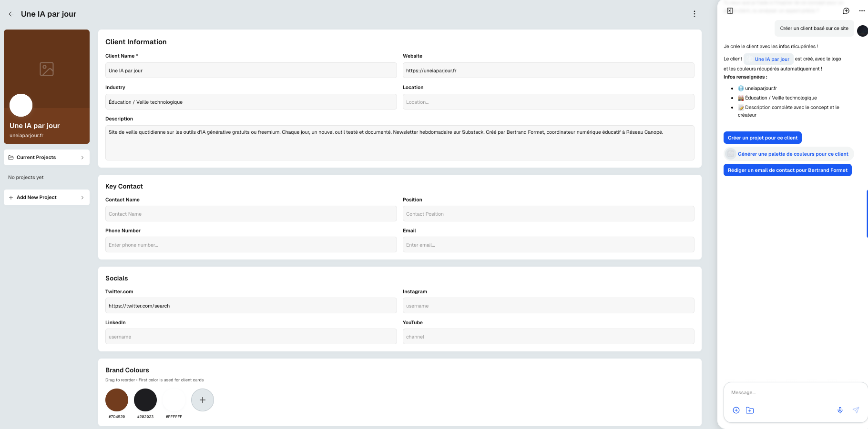Viewport: 868px width, 429px height.
Task: Expand the Current Projects section
Action: [x=47, y=158]
